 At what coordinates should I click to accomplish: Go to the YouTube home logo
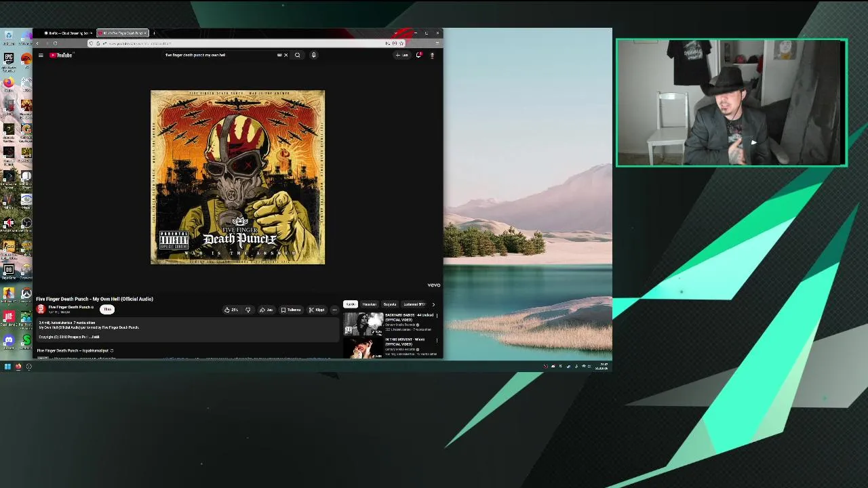[60, 55]
